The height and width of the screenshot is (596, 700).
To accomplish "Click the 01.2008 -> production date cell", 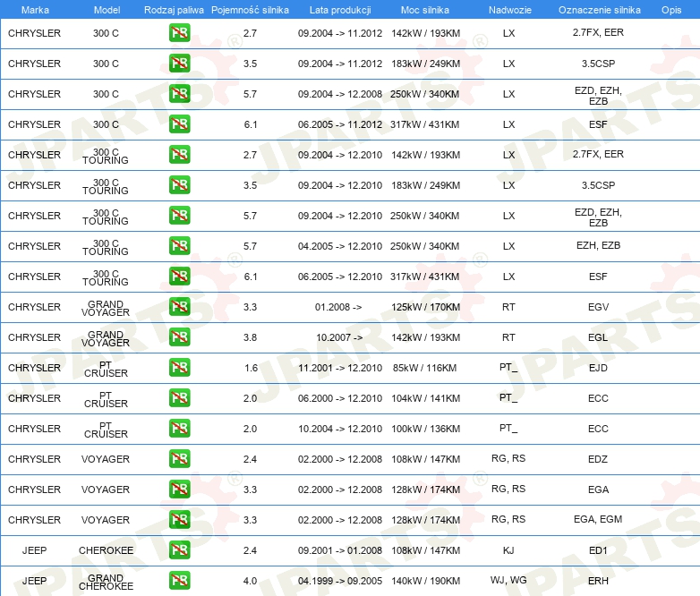I will click(338, 307).
